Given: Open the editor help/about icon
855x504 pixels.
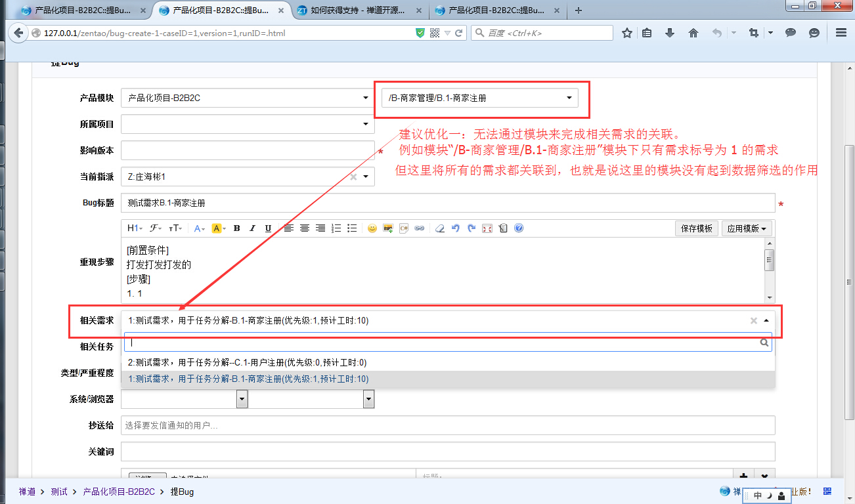Looking at the screenshot, I should coord(519,228).
